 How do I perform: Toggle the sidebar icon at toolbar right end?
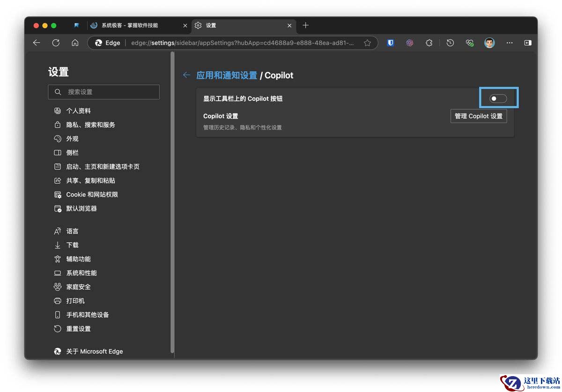[528, 43]
